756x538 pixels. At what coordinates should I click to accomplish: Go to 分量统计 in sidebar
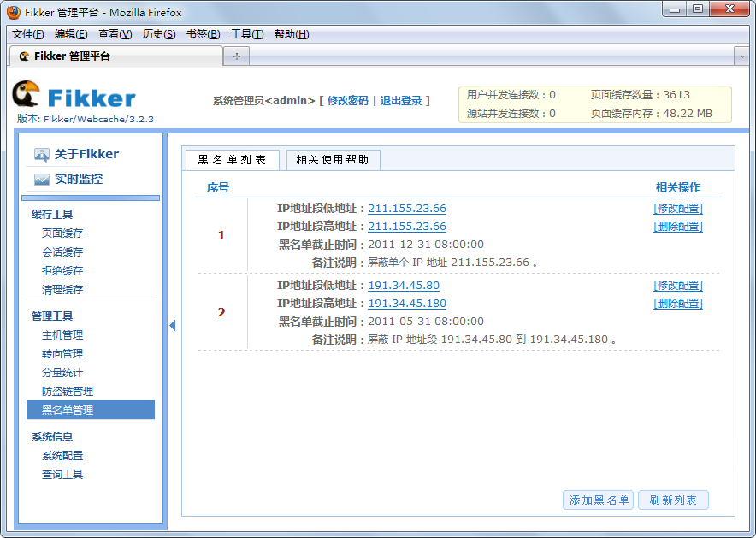[x=62, y=373]
